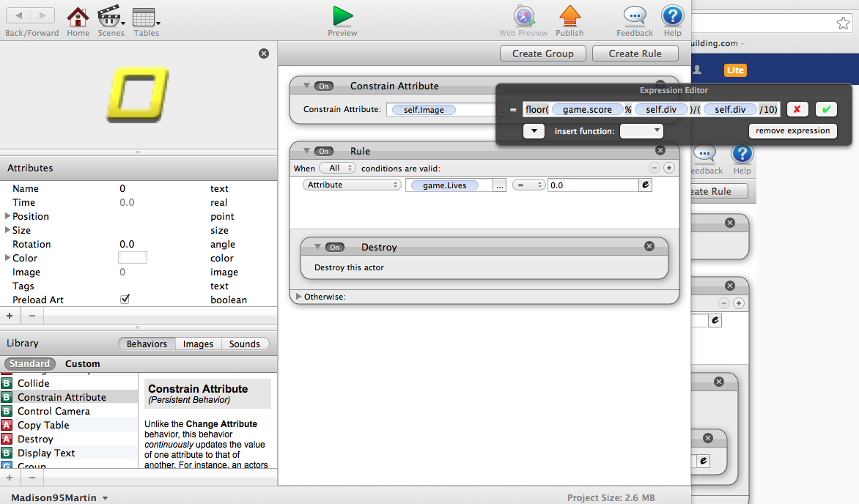Open the equals operator dropdown
Screen dimensions: 859x504
pos(528,185)
